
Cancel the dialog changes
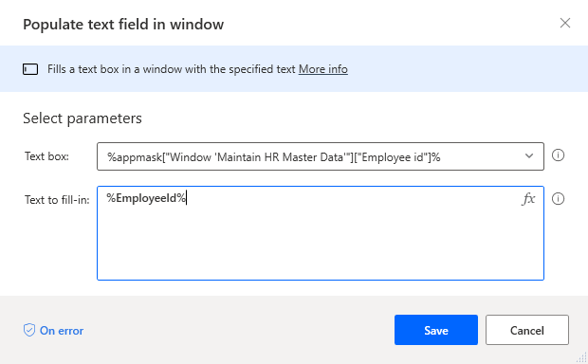coord(527,330)
